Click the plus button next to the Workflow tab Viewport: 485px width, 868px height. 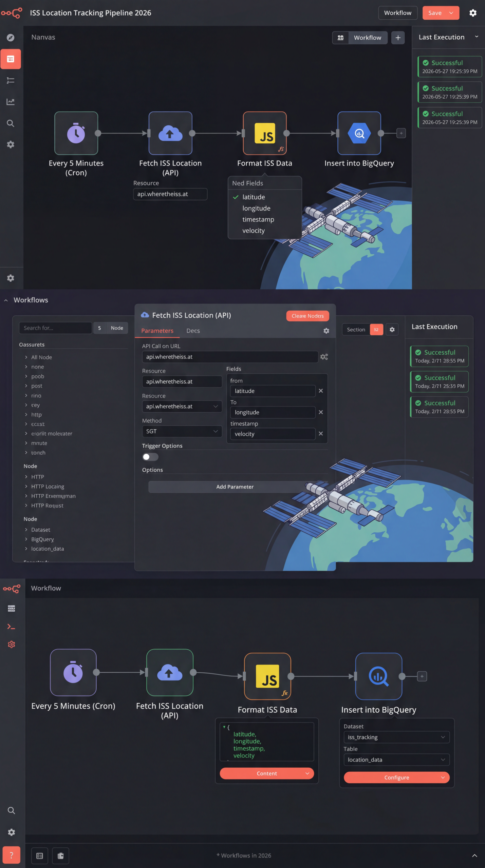(x=398, y=38)
